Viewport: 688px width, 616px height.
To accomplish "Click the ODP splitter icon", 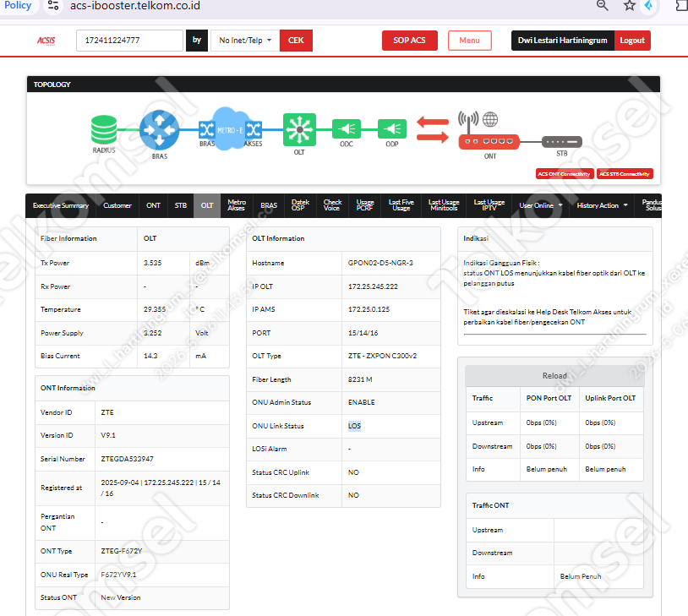I will [392, 129].
